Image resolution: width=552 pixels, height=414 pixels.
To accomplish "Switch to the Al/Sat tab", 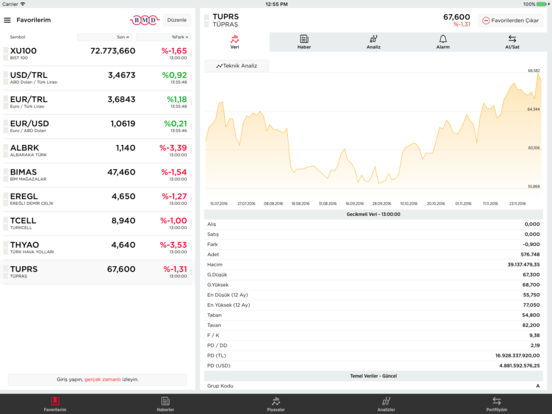I will tap(512, 42).
